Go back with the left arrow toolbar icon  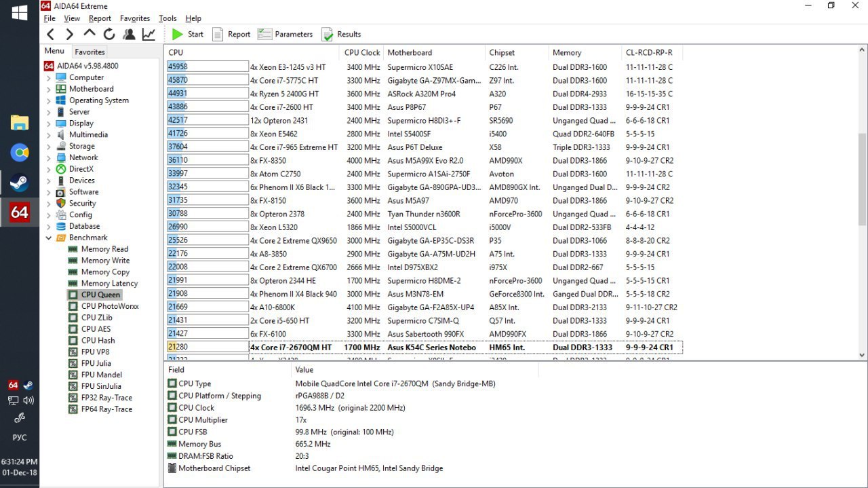[51, 34]
